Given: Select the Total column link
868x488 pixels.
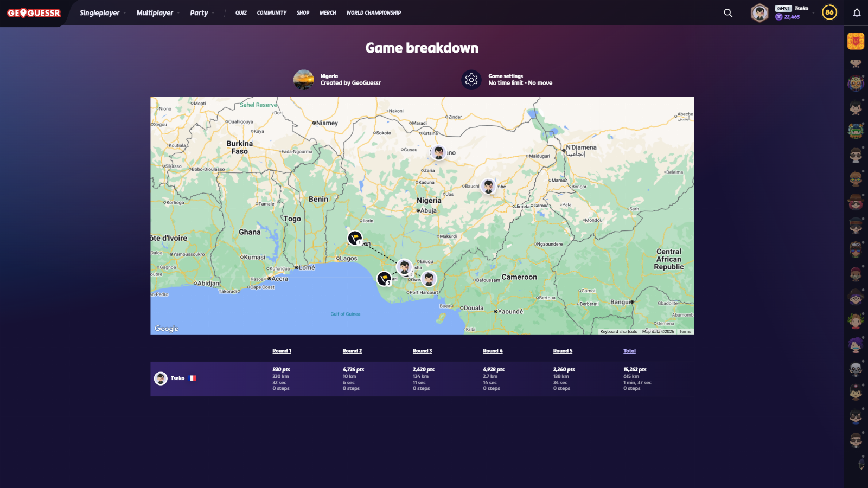Looking at the screenshot, I should pyautogui.click(x=629, y=351).
